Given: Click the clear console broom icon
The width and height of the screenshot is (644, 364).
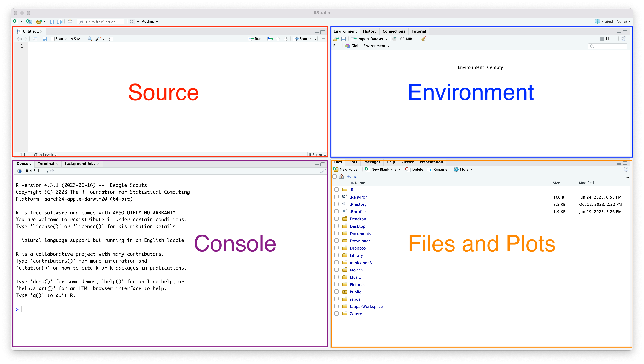Looking at the screenshot, I should coord(323,171).
